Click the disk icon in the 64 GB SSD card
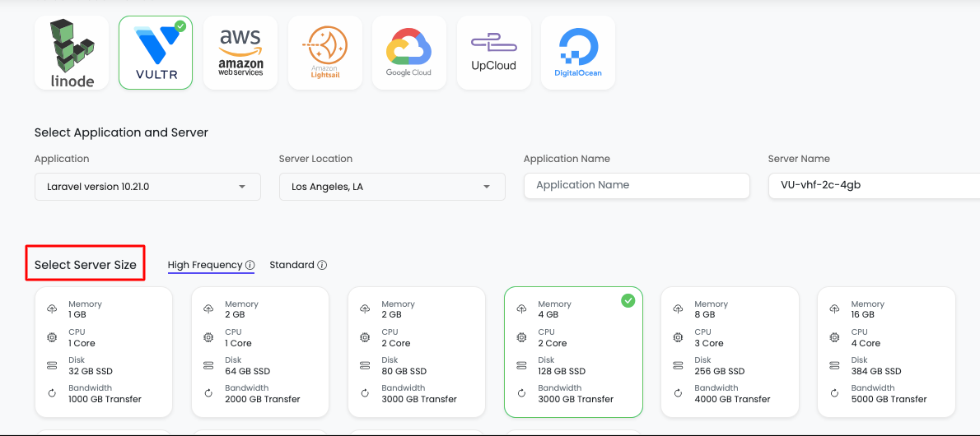980x436 pixels. tap(208, 365)
